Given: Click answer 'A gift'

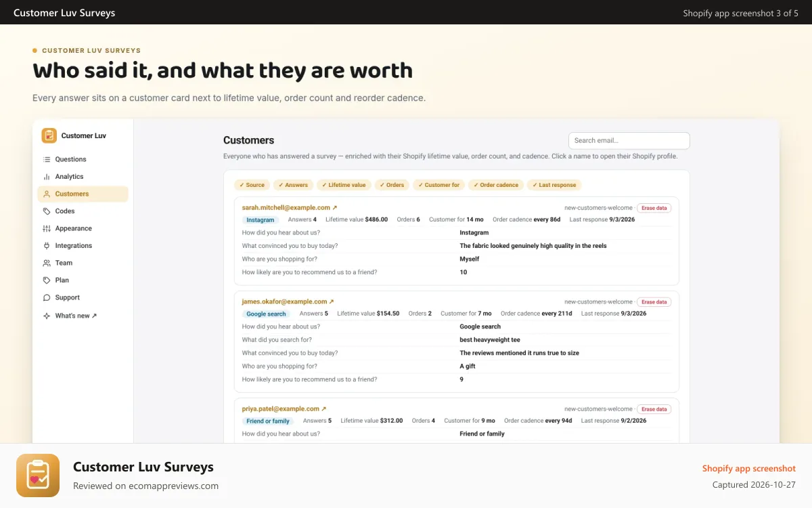Looking at the screenshot, I should (468, 366).
